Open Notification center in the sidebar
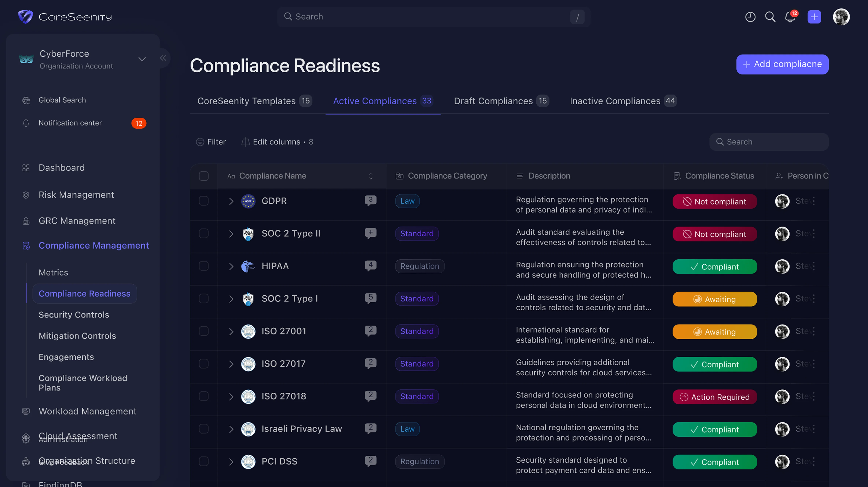868x487 pixels. coord(70,123)
